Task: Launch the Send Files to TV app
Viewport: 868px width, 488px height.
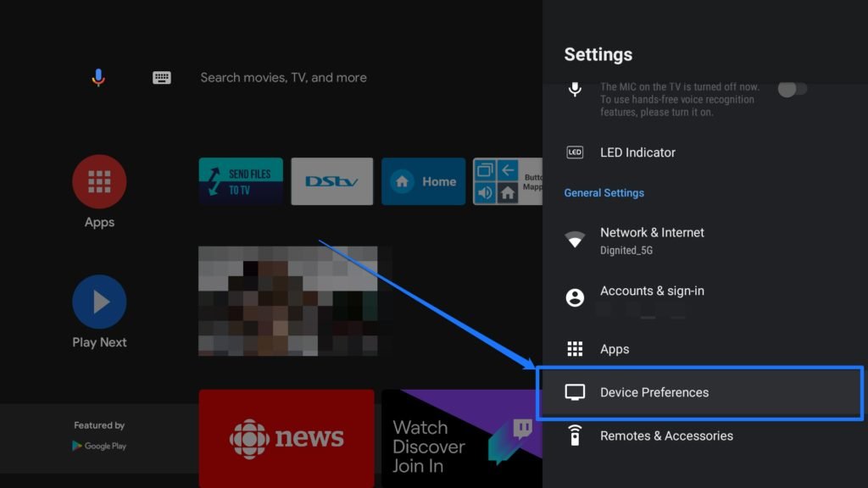Action: (x=241, y=181)
